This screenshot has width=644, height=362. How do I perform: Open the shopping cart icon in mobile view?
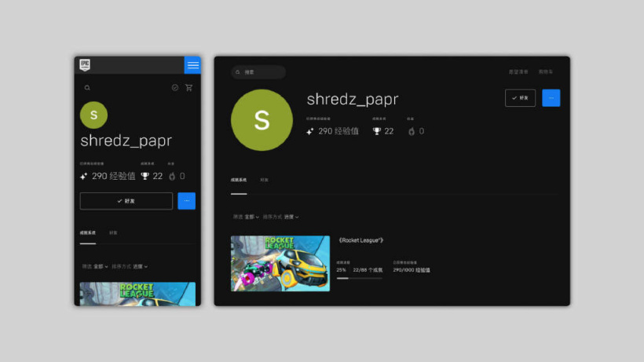click(189, 87)
